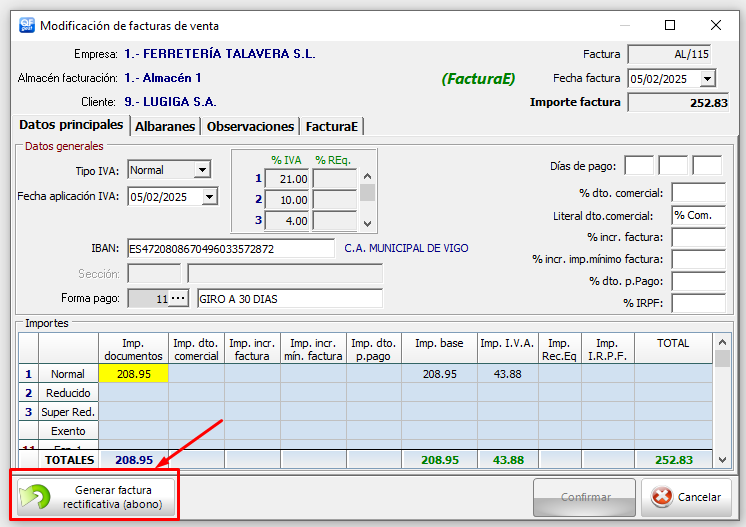746x527 pixels.
Task: Click the red X icon on Cancelar
Action: click(662, 497)
